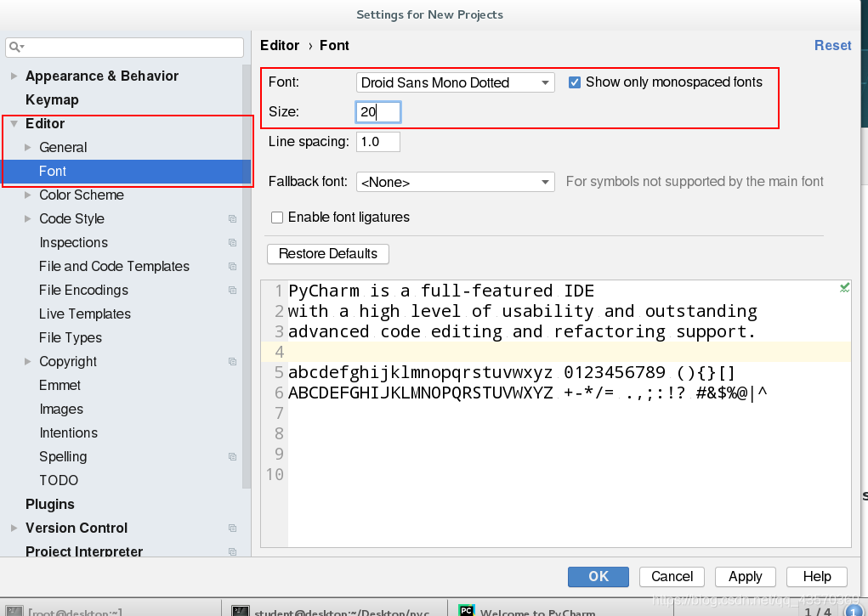Expand the General node under Editor
Screen dimensions: 868x616
pyautogui.click(x=28, y=147)
